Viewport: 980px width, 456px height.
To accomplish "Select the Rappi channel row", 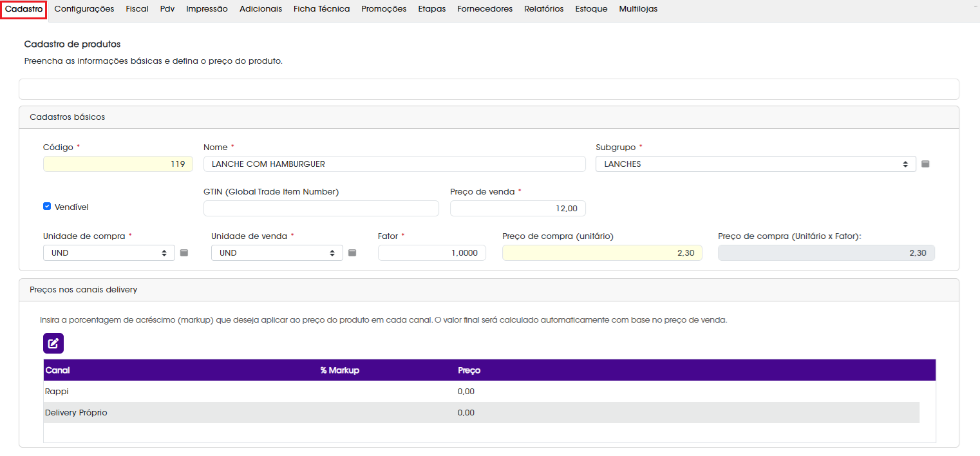I will pyautogui.click(x=482, y=392).
